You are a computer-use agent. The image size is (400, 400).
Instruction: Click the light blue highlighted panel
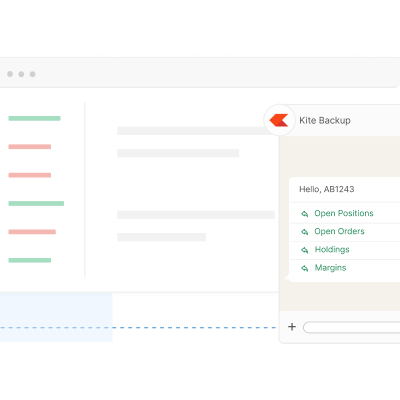click(56, 317)
